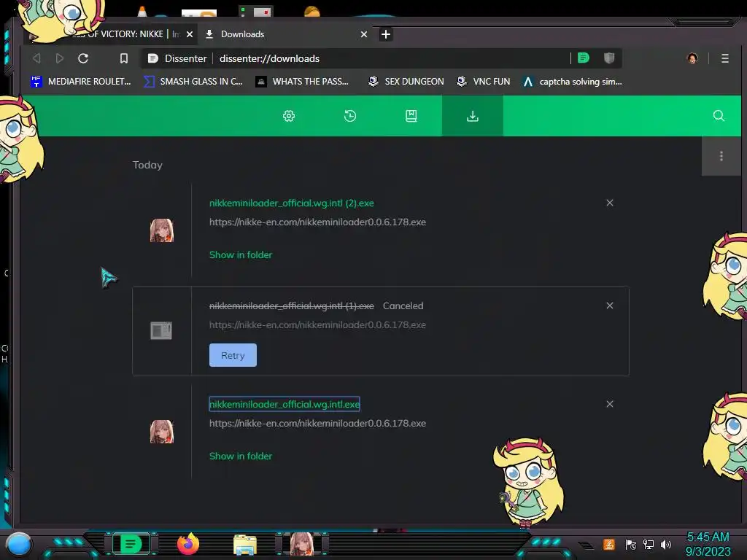Open the MEDIAFIRE ROULET... bookmark

coord(80,82)
